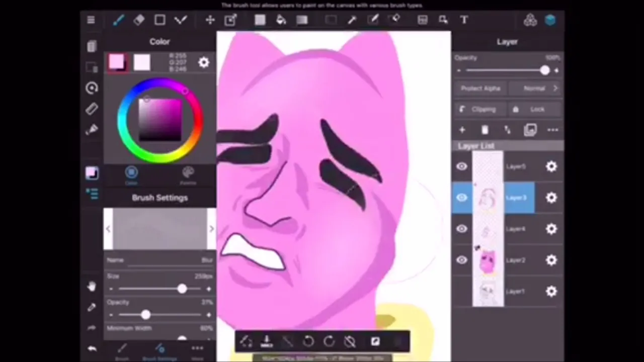Click the duplicate layer button
The height and width of the screenshot is (362, 644).
[530, 130]
